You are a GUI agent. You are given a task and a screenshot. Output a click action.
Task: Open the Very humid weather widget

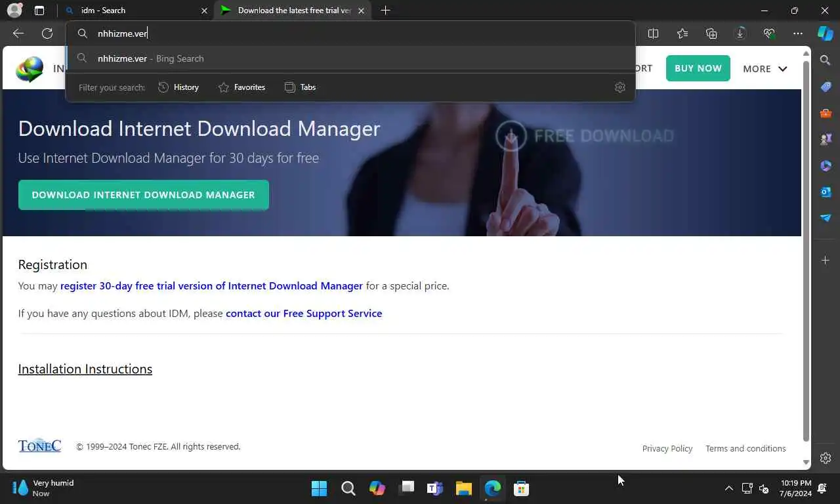click(x=45, y=488)
